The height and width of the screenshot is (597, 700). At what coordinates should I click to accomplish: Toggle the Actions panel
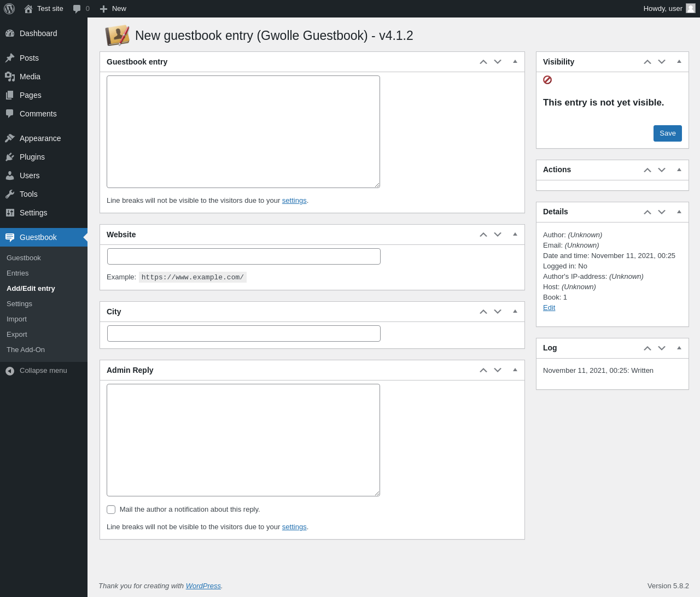(679, 170)
